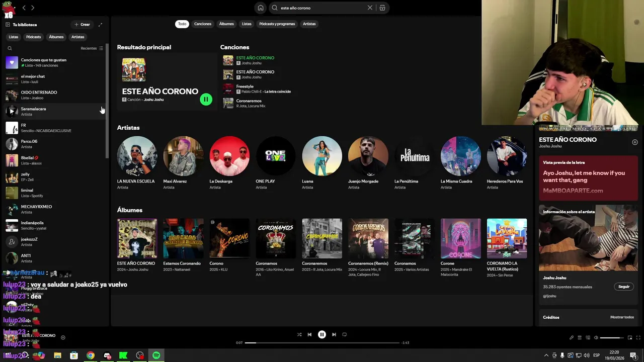Viewport: 644px width, 362px height.
Task: Search inside Tu biblioteca with magnifier
Action: [10, 48]
